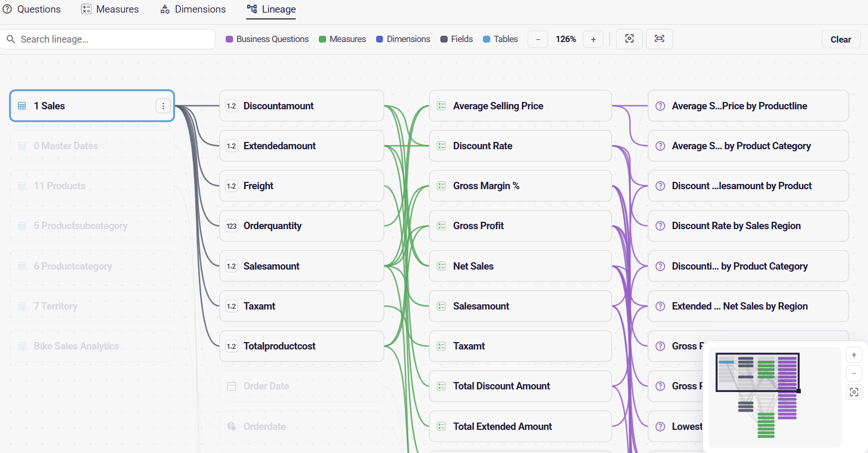Toggle the Business Questions legend filter
868x453 pixels.
pos(267,39)
